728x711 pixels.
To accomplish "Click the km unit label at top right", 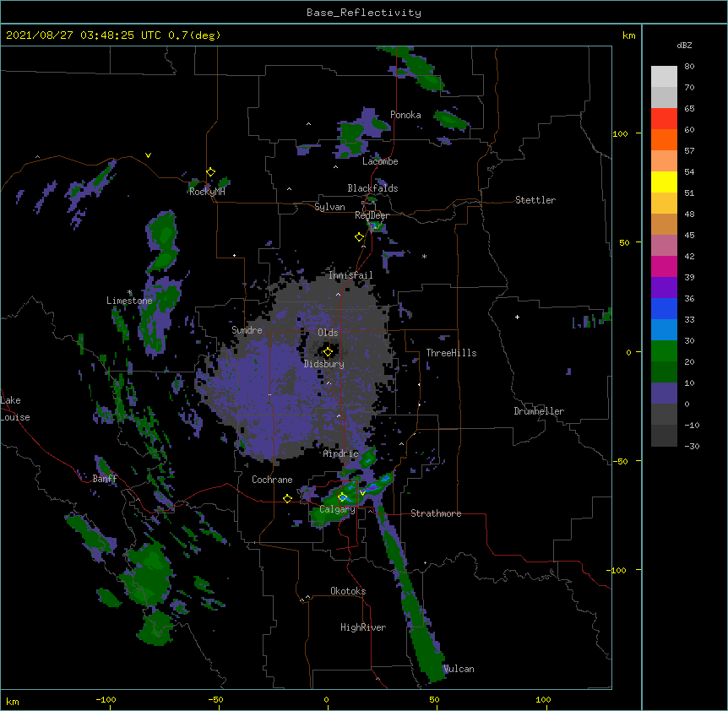I will (629, 35).
